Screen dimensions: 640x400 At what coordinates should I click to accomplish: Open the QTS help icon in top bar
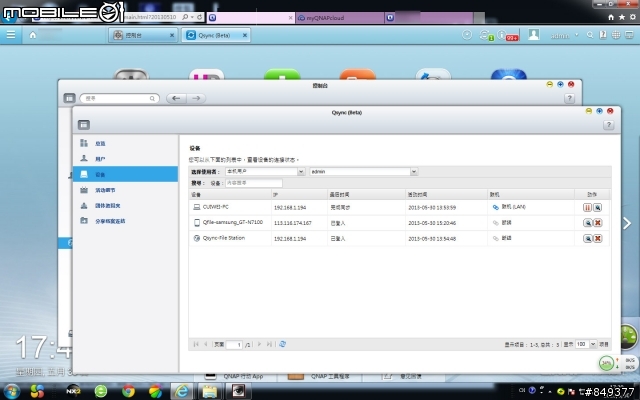click(x=603, y=35)
